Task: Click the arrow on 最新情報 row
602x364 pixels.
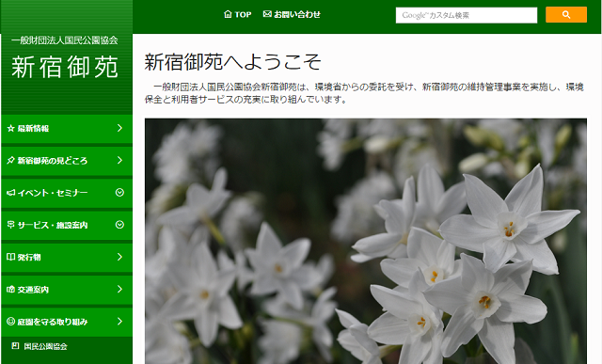Action: [119, 128]
